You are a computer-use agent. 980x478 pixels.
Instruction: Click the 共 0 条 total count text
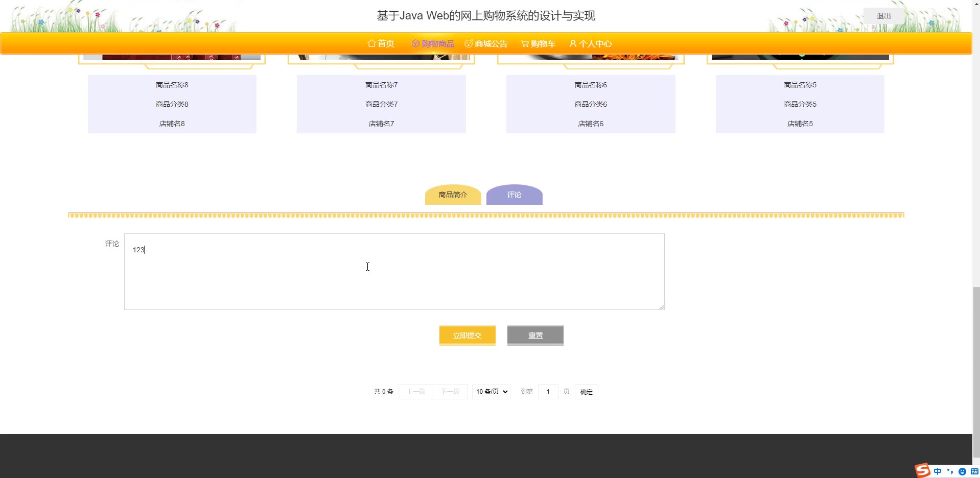[384, 392]
